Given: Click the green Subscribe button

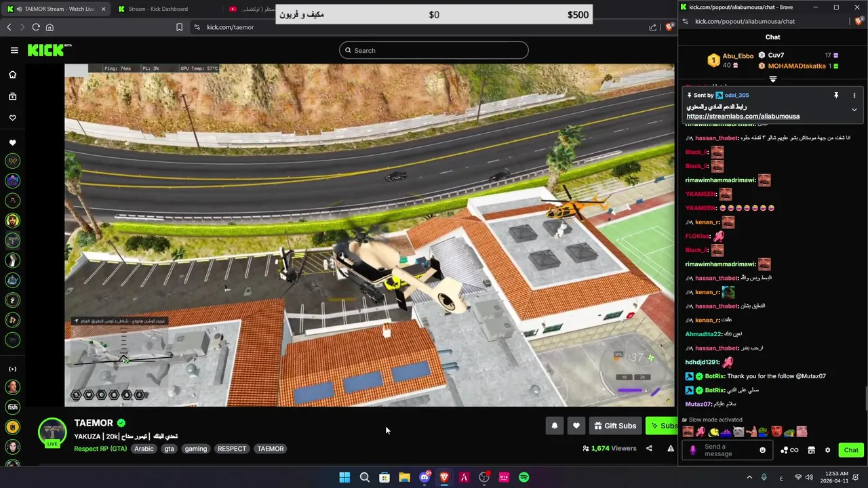Looking at the screenshot, I should point(662,426).
